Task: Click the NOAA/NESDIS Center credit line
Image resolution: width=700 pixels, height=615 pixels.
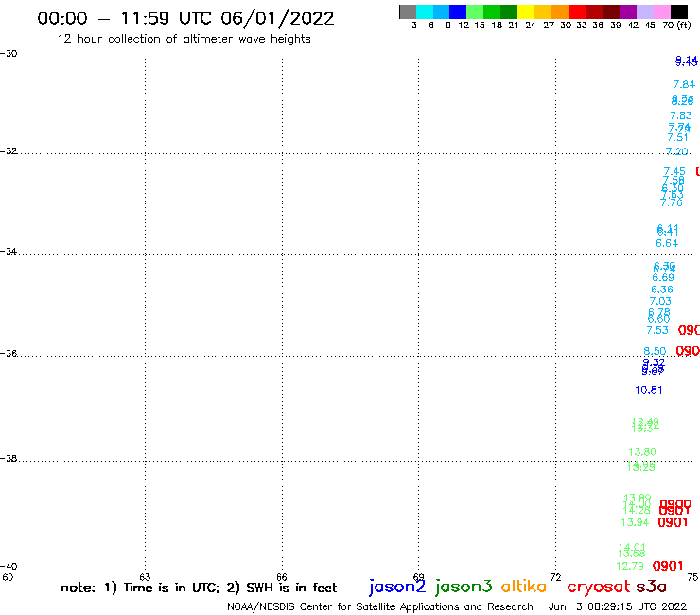Action: 380,607
